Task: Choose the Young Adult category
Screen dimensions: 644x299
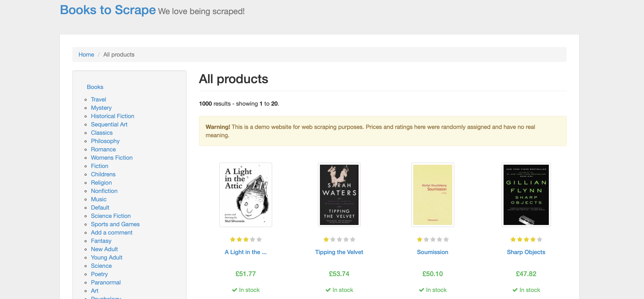Action: click(107, 257)
